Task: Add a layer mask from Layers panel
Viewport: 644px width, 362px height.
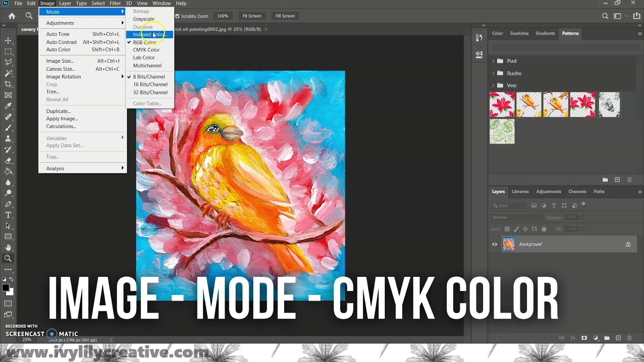Action: (x=584, y=338)
